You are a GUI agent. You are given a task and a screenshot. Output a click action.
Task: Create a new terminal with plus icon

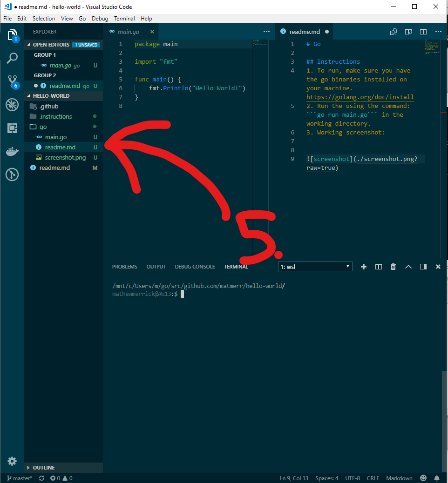(x=364, y=267)
